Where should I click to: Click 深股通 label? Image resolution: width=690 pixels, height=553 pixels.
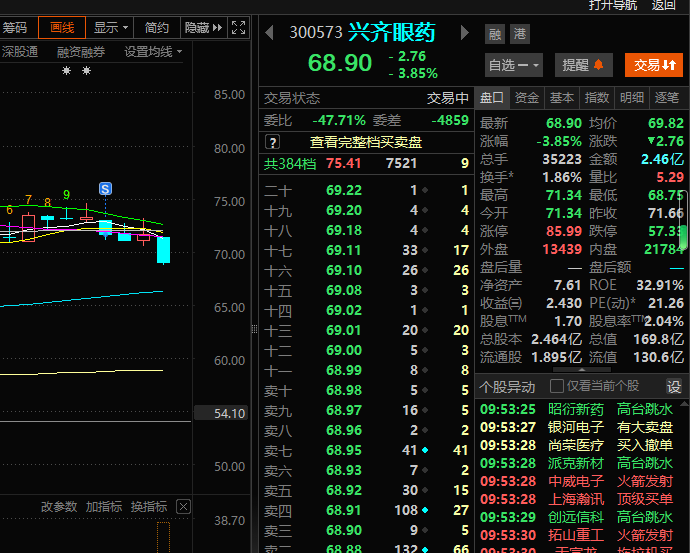[19, 52]
